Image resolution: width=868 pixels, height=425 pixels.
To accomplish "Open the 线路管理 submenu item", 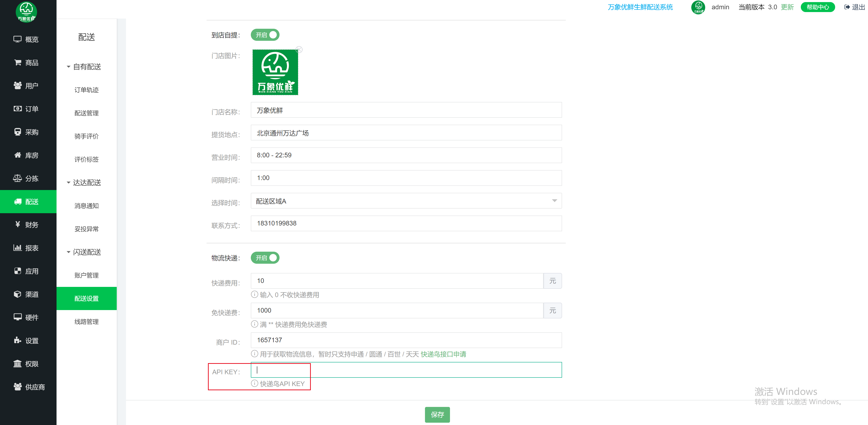I will tap(87, 321).
